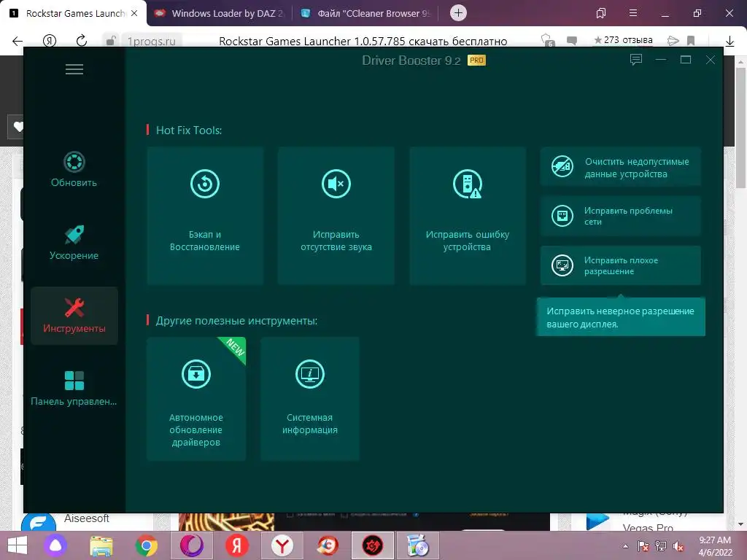The height and width of the screenshot is (560, 747).
Task: Open Yandex red Я taskbar icon
Action: [x=237, y=545]
